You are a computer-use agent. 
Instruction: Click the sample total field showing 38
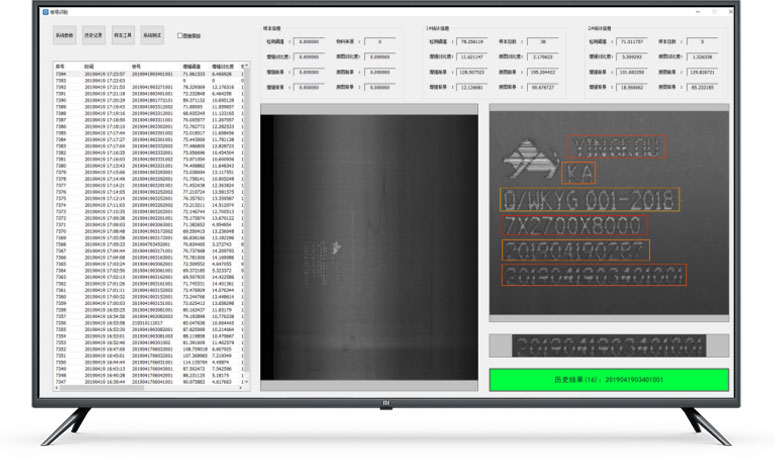[x=541, y=42]
